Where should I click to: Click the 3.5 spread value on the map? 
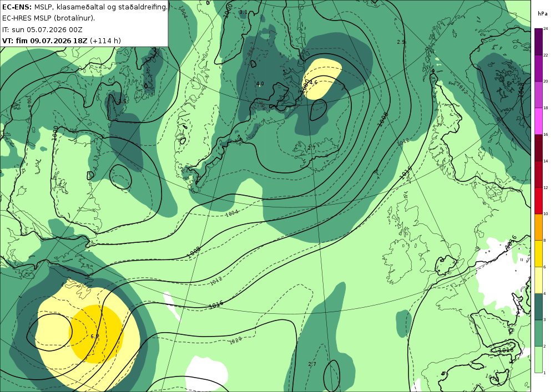[122, 101]
